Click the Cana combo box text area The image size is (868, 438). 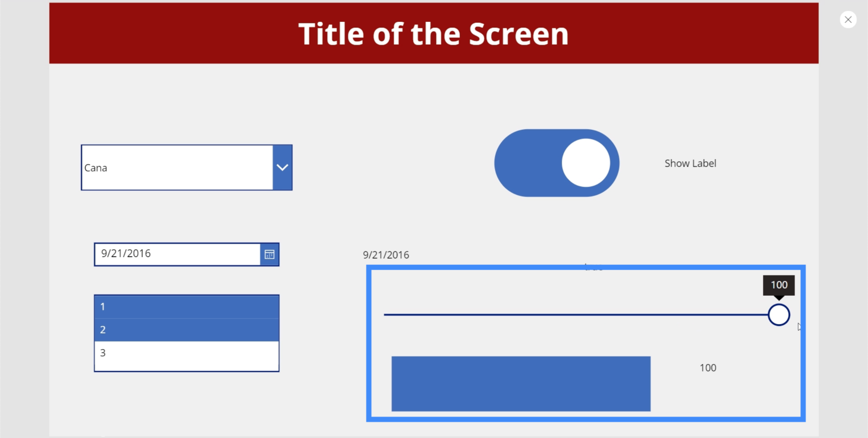coord(177,168)
